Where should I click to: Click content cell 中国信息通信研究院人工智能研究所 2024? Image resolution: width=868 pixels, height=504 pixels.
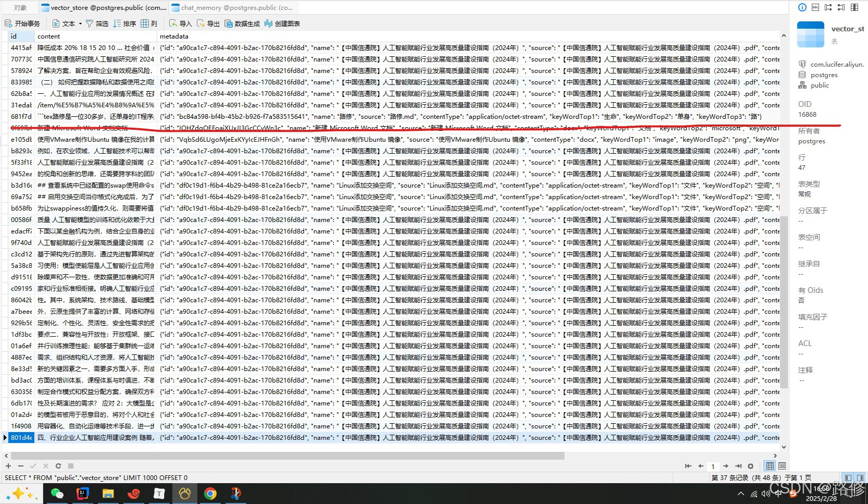[96, 59]
